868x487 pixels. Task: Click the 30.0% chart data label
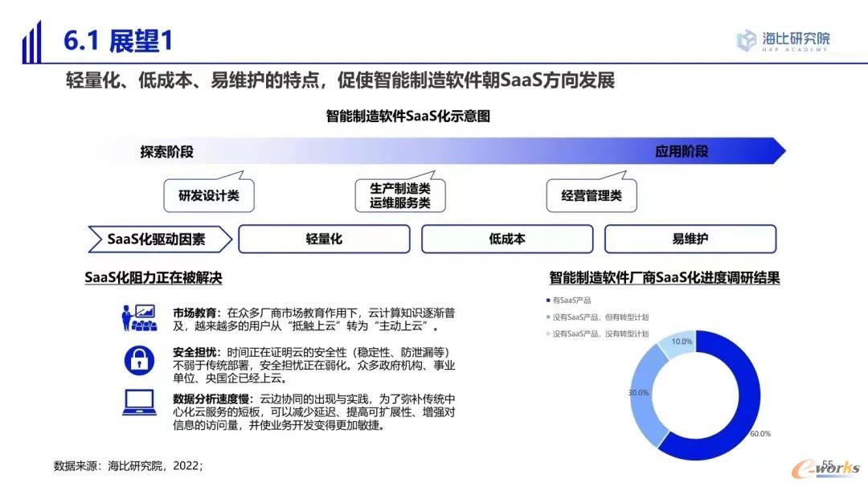[x=638, y=393]
